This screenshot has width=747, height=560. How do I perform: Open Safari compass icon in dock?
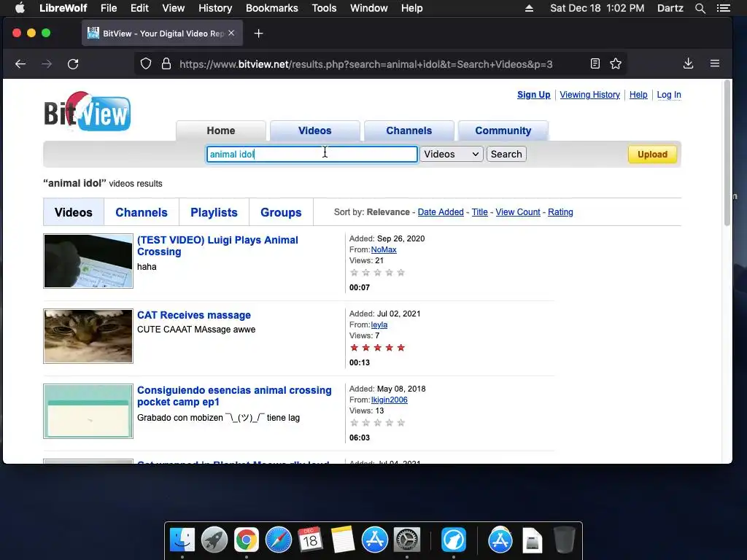tap(278, 540)
